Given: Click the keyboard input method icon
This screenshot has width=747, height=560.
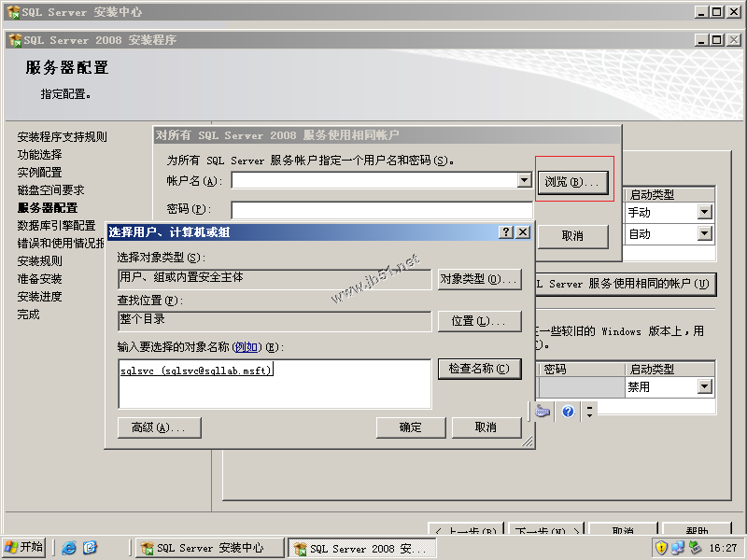Looking at the screenshot, I should tap(543, 411).
